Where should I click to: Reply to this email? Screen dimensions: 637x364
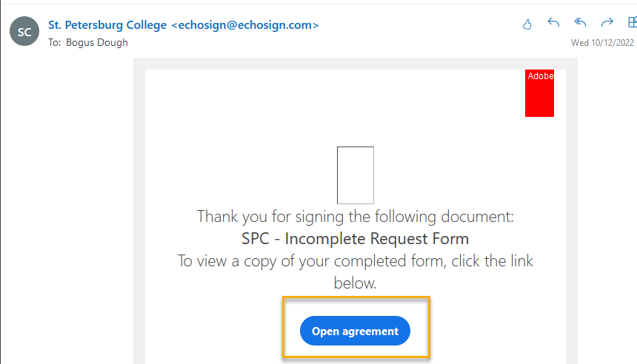553,24
